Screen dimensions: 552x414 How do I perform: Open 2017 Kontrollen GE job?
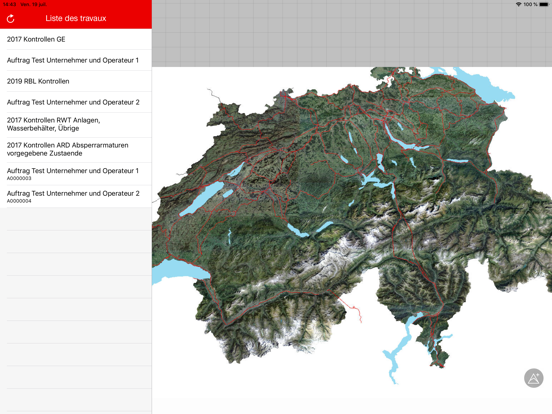[76, 39]
